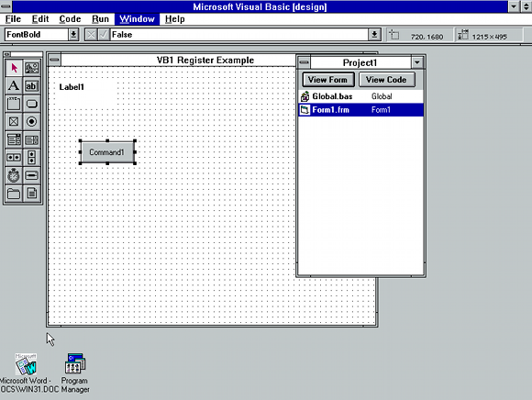Select the Command Button tool
The width and height of the screenshot is (532, 400).
click(x=32, y=104)
